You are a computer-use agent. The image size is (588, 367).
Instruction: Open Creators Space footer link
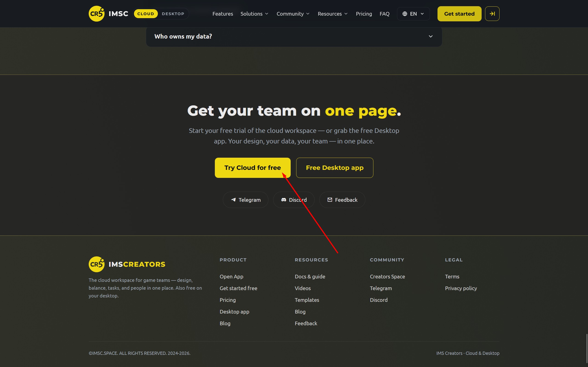[x=387, y=277]
